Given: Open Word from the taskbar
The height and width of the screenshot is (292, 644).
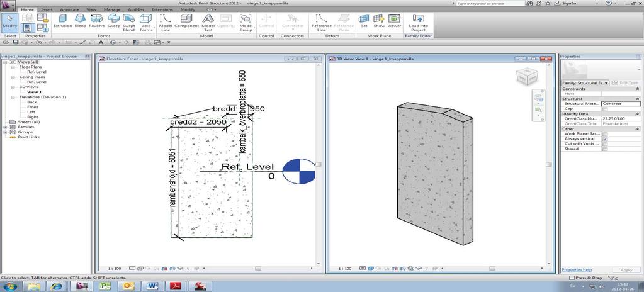Looking at the screenshot, I should click(x=152, y=286).
